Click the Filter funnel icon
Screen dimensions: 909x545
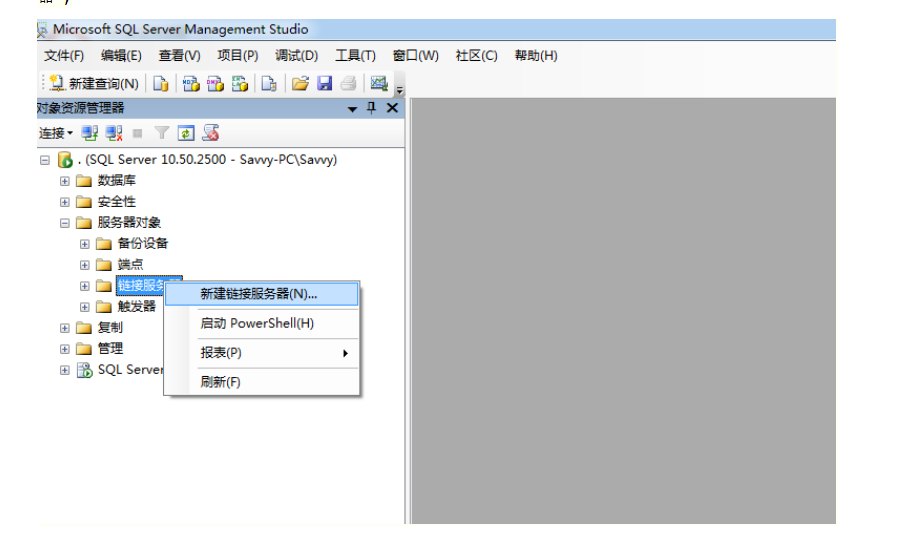click(x=162, y=133)
